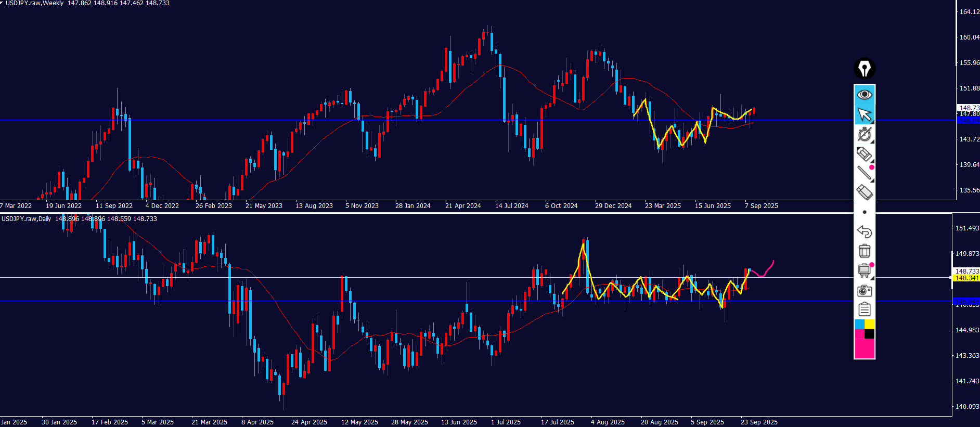Toggle ink visibility with the eye icon
980x427 pixels.
[x=864, y=95]
